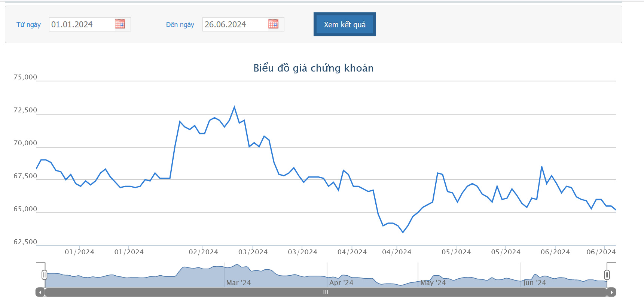Focus the start date field showing 01.01.2024
The height and width of the screenshot is (300, 644).
coord(80,25)
